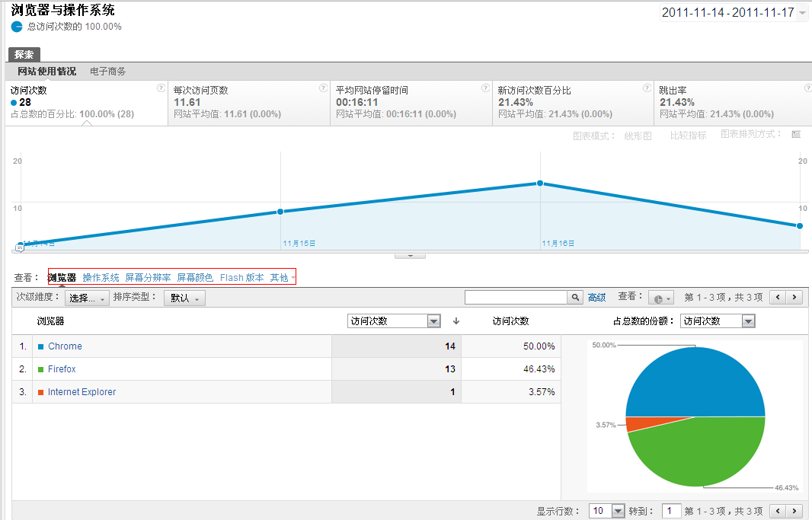Click the November 16 peak data point

(x=540, y=183)
